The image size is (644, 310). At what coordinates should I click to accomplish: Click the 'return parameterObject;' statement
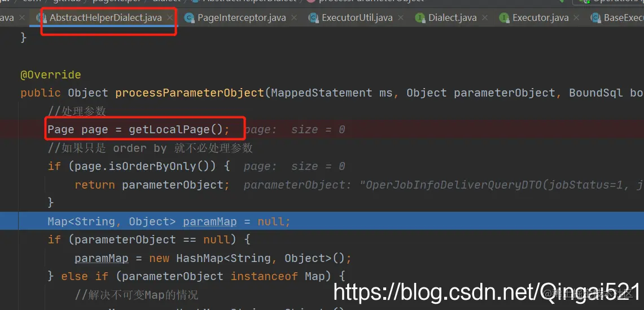[x=152, y=185]
